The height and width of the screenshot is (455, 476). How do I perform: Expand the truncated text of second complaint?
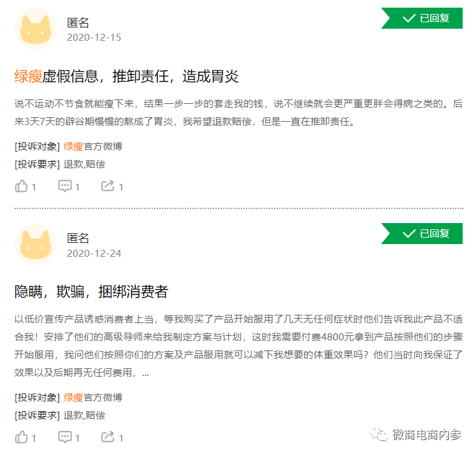145,373
